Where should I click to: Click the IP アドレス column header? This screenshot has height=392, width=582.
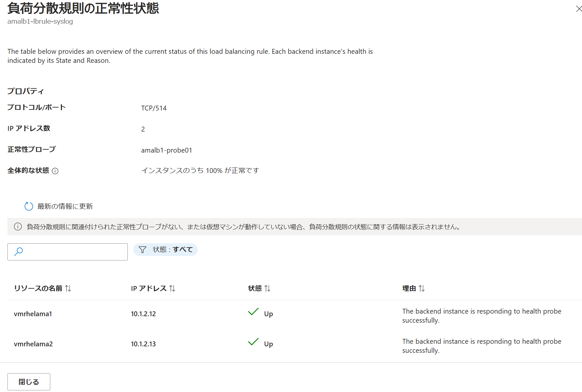149,288
